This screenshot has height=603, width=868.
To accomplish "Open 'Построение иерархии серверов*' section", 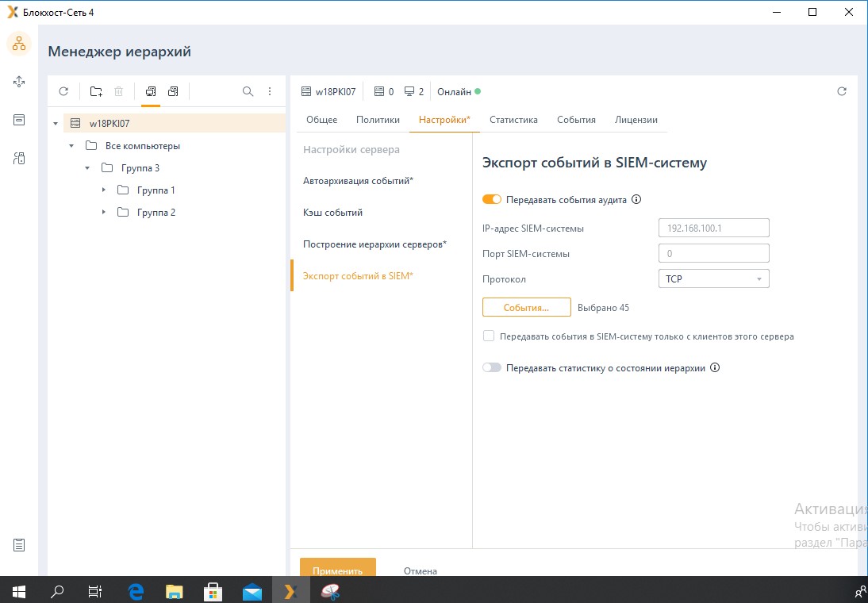I will [374, 244].
